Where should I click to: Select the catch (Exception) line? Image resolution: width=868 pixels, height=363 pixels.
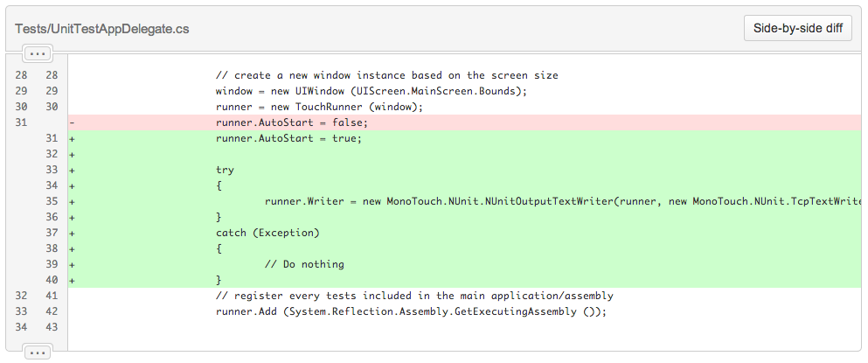[465, 233]
